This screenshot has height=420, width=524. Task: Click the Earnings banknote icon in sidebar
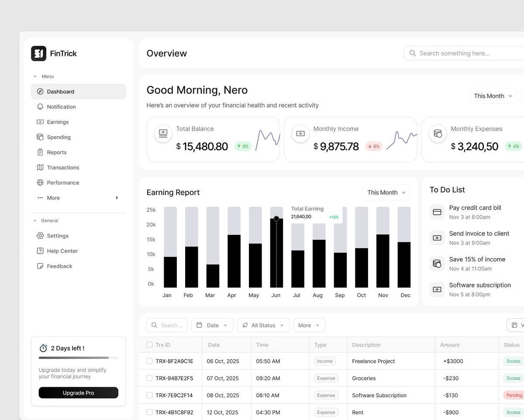40,122
